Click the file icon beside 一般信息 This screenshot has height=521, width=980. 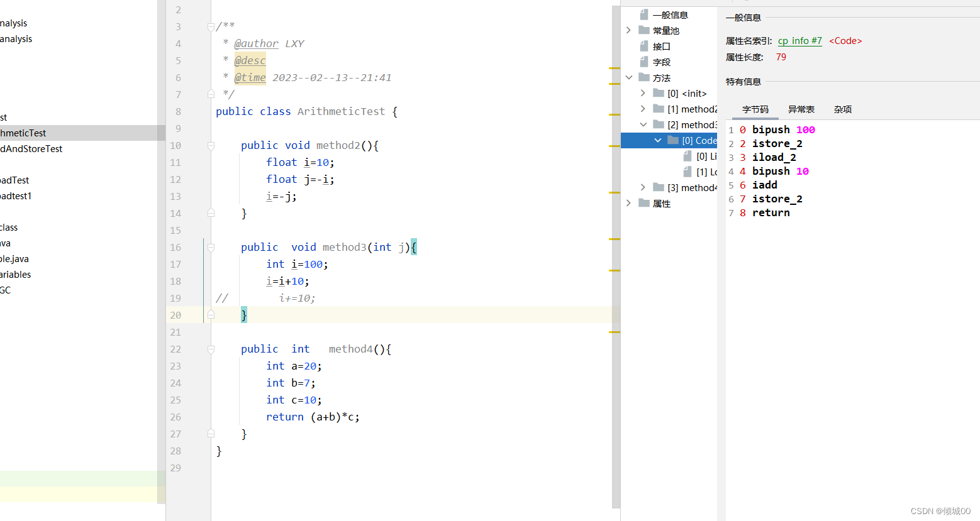pos(644,14)
